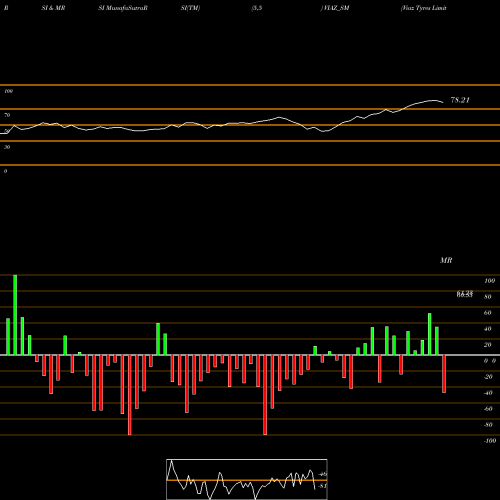Viewport: 500px width, 500px height.
Task: Click the last red MR bar at right
Action: 444,374
